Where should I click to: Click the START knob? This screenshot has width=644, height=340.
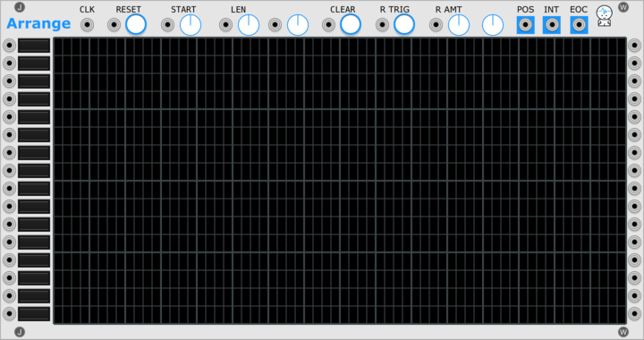[191, 25]
